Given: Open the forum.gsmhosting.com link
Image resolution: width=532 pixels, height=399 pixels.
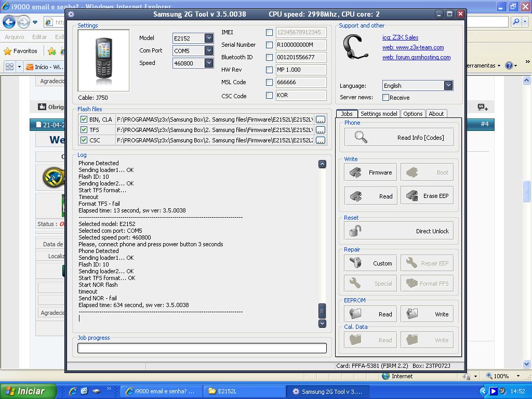Looking at the screenshot, I should click(416, 57).
